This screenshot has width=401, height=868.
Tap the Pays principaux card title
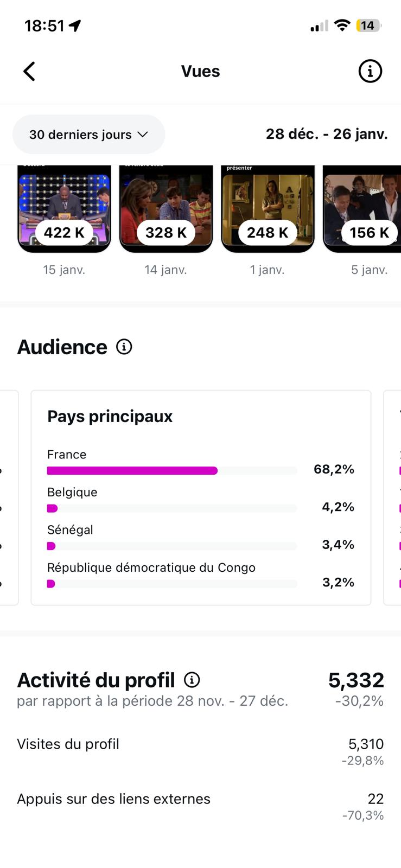click(110, 416)
